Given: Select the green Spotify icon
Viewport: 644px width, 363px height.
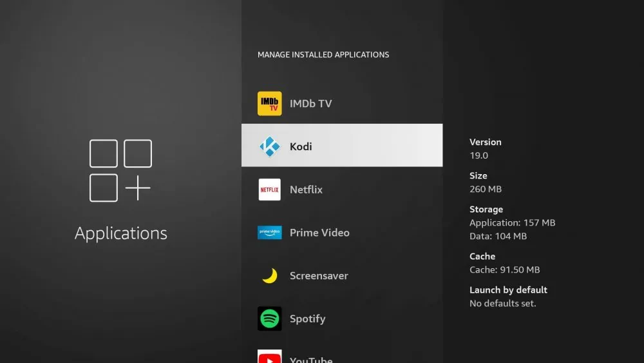Looking at the screenshot, I should [269, 319].
